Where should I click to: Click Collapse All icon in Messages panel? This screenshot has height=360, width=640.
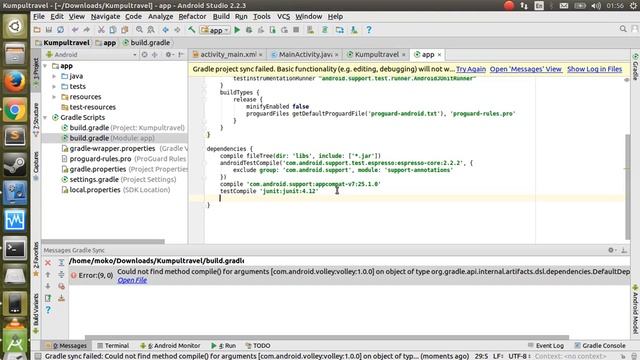point(61,275)
